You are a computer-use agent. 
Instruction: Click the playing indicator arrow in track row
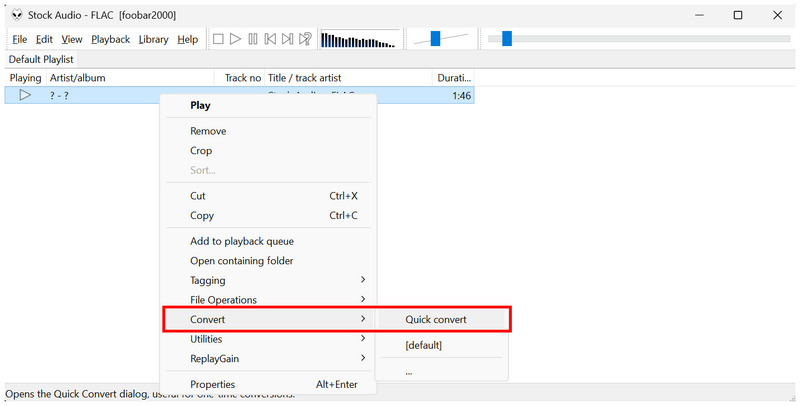tap(25, 95)
